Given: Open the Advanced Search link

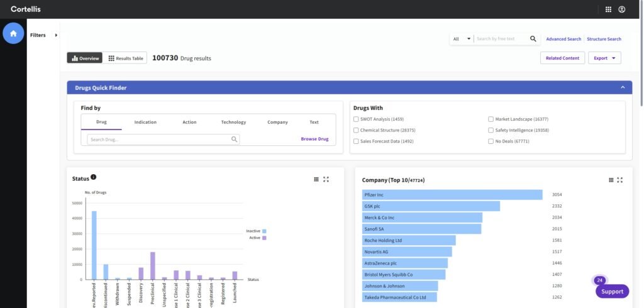Looking at the screenshot, I should 563,39.
